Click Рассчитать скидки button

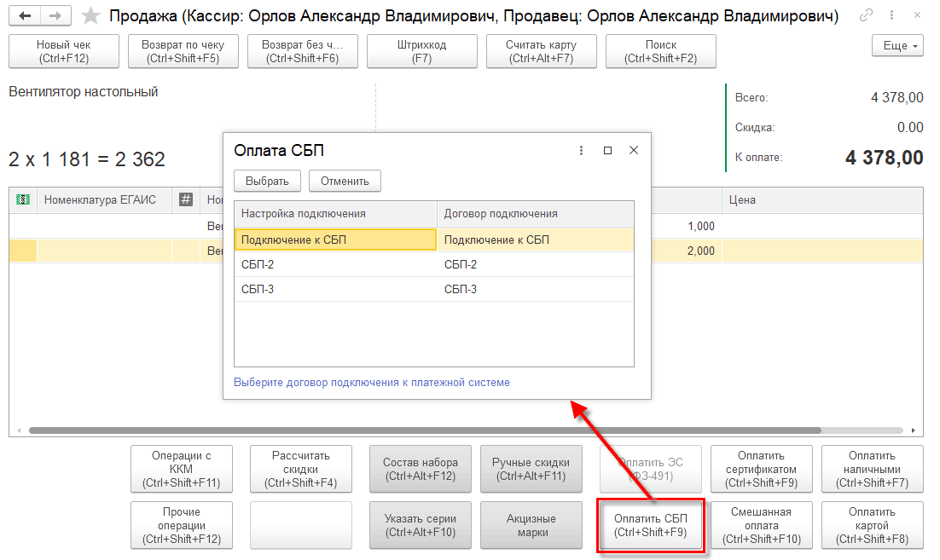[300, 469]
